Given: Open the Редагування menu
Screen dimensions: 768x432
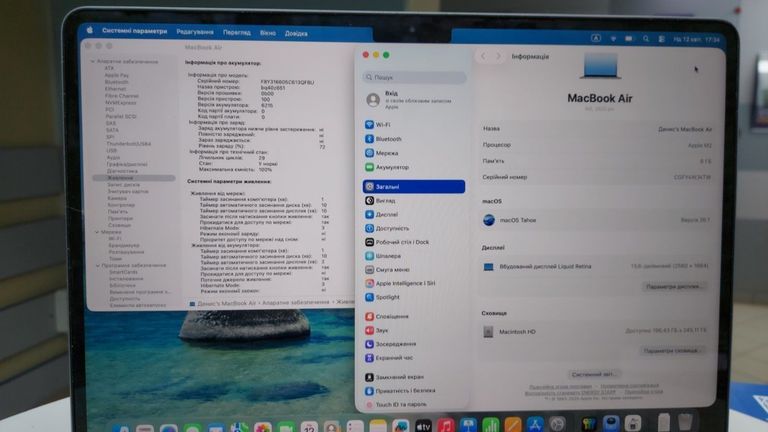Looking at the screenshot, I should coord(195,32).
